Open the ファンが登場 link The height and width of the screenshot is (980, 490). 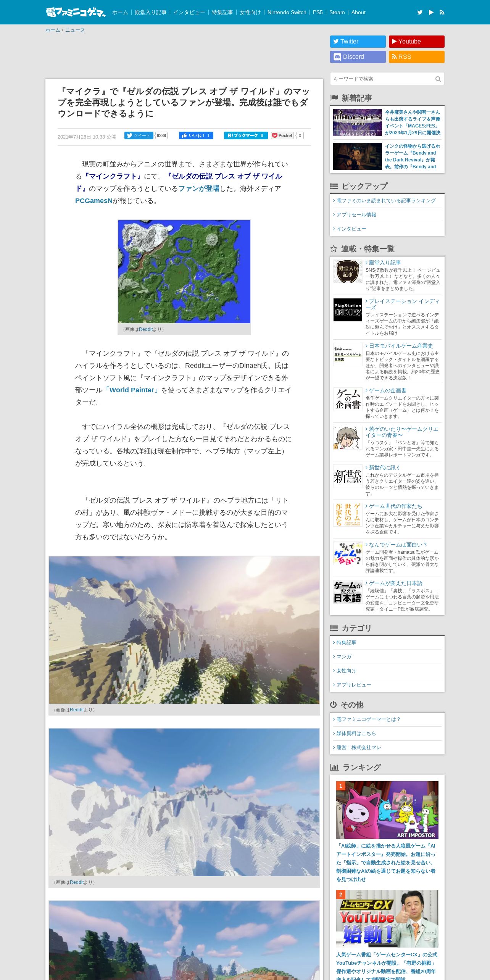pos(199,189)
